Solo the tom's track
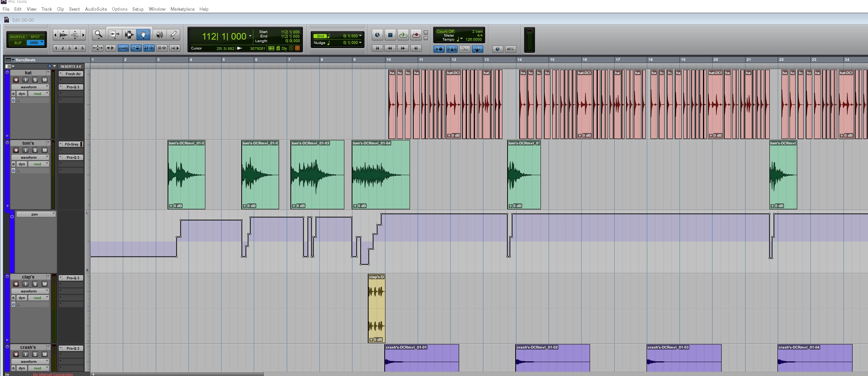The image size is (868, 376). pos(35,150)
